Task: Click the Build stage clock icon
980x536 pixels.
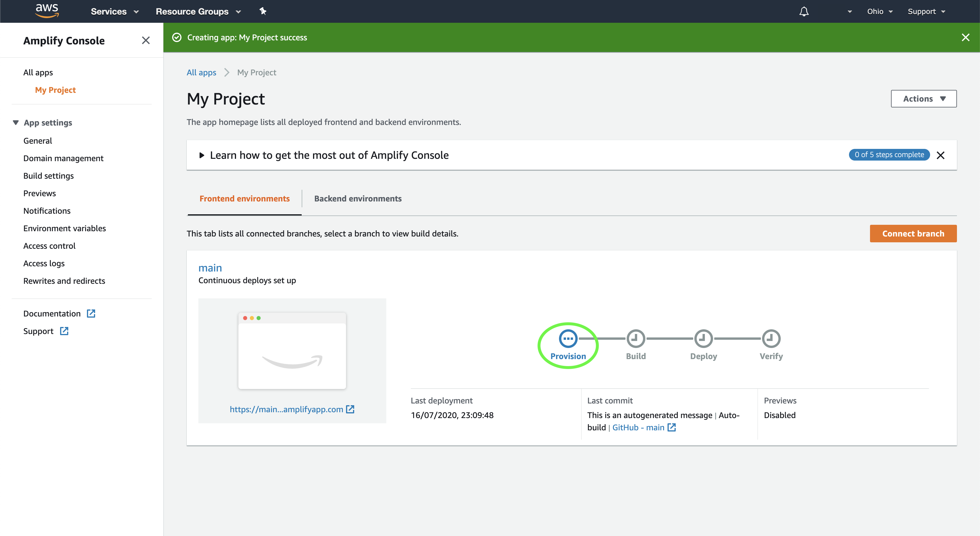Action: coord(636,338)
